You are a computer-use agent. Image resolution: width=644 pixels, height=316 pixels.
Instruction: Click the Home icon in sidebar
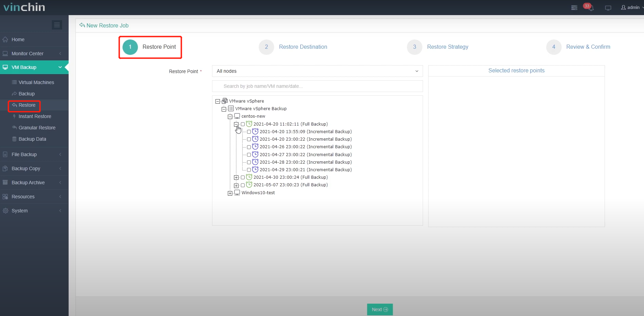(5, 39)
